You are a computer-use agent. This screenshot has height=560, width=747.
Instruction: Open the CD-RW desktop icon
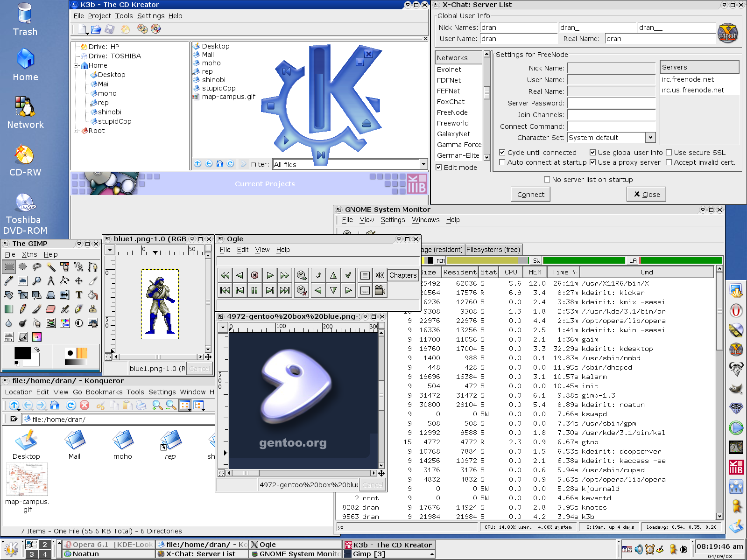coord(25,161)
